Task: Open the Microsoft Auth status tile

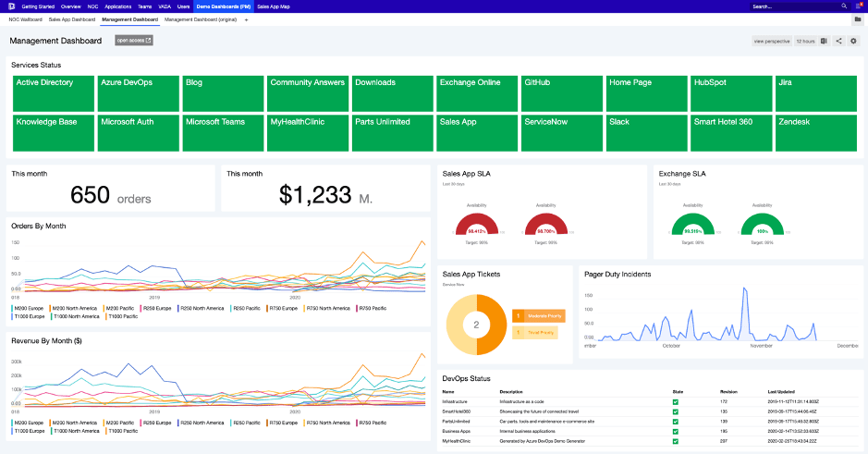Action: [139, 133]
